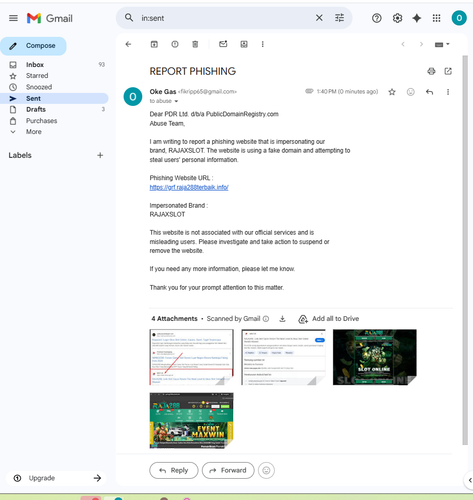Open the Drafts folder
Image resolution: width=473 pixels, height=500 pixels.
pyautogui.click(x=36, y=110)
